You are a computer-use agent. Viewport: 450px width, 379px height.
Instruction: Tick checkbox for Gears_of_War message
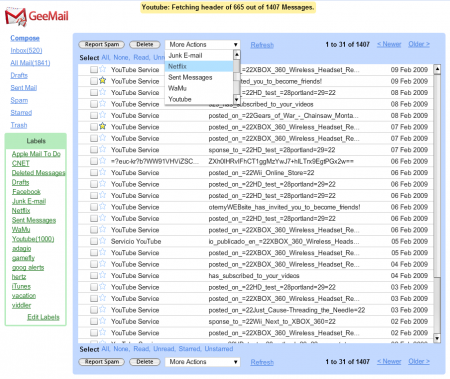94,115
